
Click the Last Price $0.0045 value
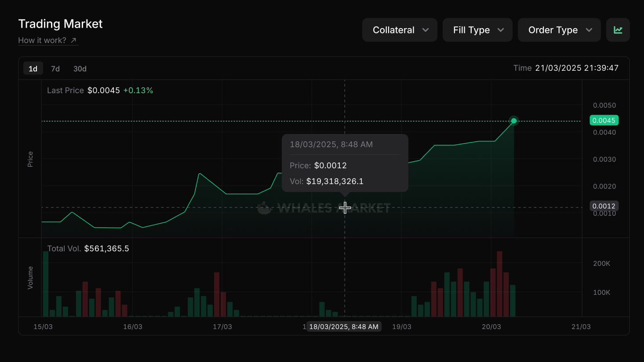pos(104,90)
